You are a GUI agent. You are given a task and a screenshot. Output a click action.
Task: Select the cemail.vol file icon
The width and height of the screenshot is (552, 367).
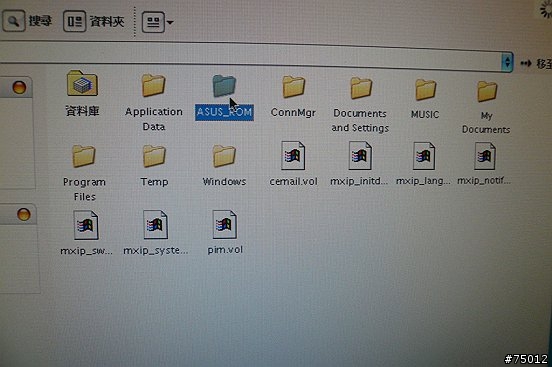[293, 155]
